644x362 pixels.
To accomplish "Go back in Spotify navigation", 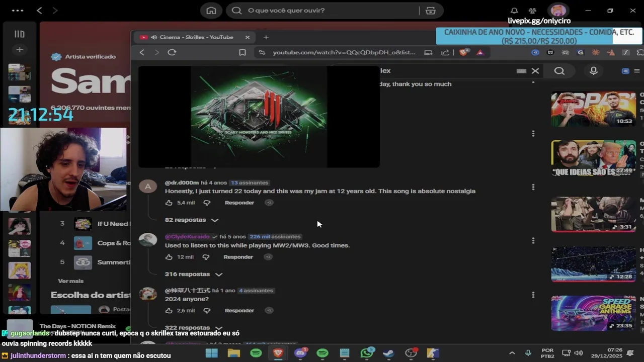I will point(39,11).
